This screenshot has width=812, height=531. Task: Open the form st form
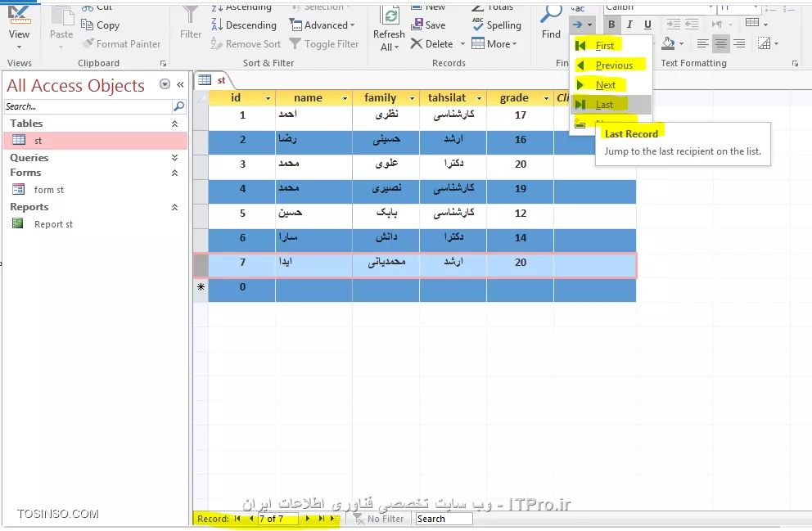(x=48, y=190)
